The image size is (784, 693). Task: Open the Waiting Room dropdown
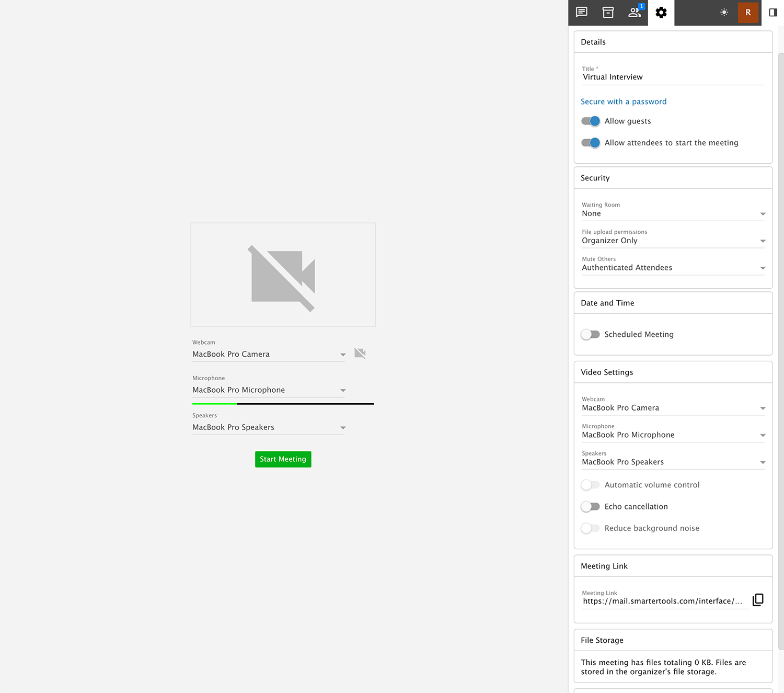[x=674, y=210]
